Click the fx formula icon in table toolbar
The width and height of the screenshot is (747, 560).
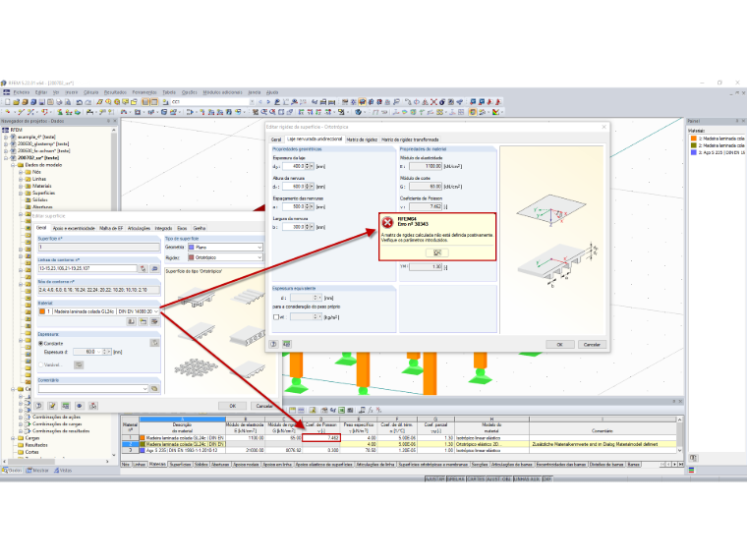tap(371, 410)
